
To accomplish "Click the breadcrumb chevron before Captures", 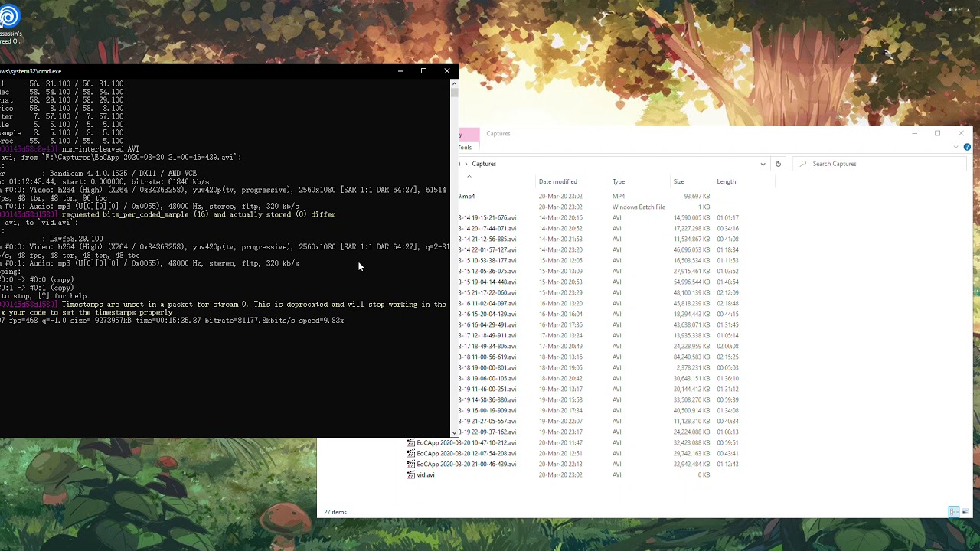I will coord(465,164).
